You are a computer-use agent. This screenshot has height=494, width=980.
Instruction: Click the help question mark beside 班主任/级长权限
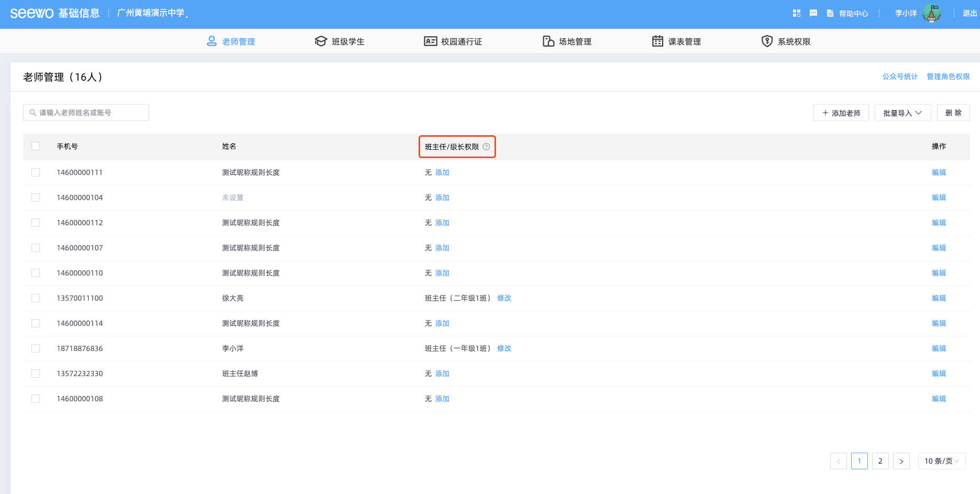tap(486, 147)
